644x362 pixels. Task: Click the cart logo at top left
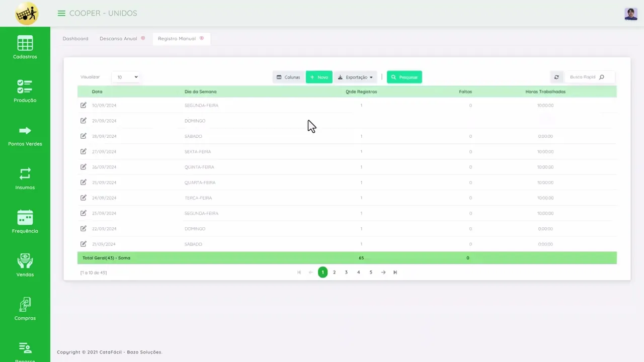click(x=26, y=14)
